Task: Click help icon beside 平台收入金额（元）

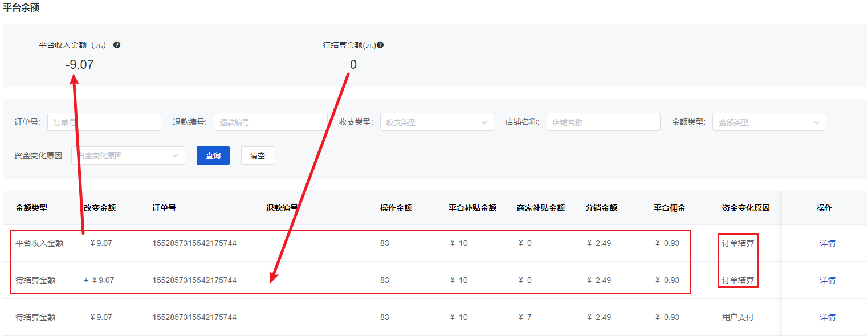Action: (x=117, y=45)
